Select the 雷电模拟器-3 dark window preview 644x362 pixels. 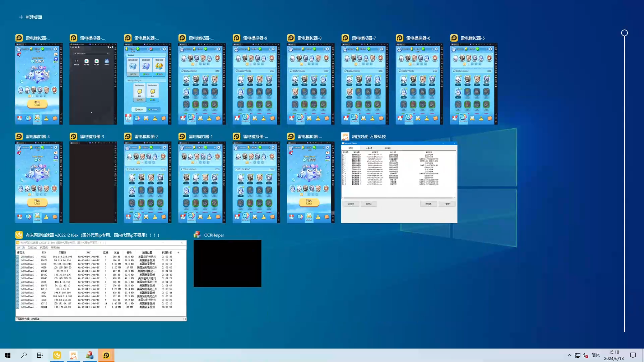[x=93, y=182]
